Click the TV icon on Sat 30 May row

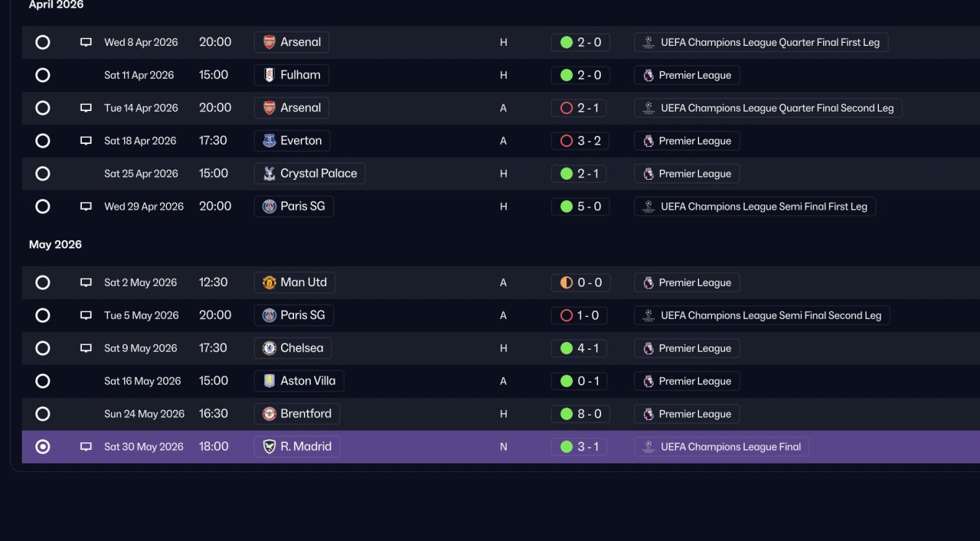point(86,447)
